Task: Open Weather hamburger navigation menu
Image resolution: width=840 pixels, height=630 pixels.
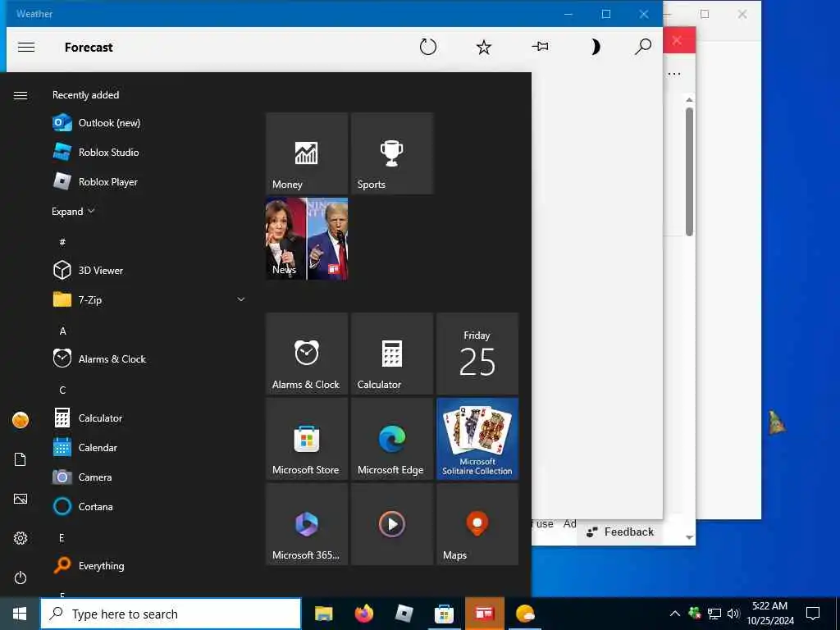Action: click(26, 47)
